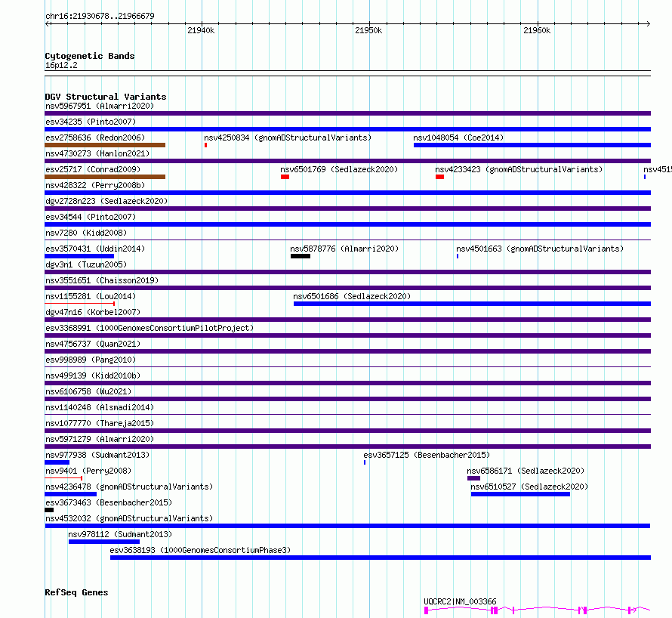Open the nsv4532032 (gnomADStructuralVariants) label

pos(129,518)
